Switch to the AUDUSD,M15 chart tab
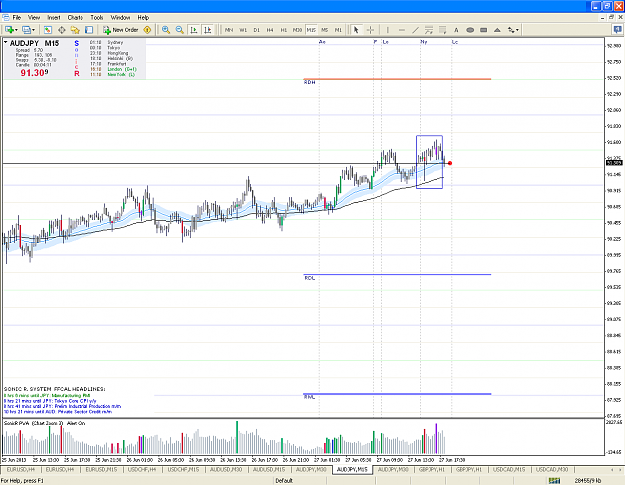Image resolution: width=625 pixels, height=485 pixels. 269,469
